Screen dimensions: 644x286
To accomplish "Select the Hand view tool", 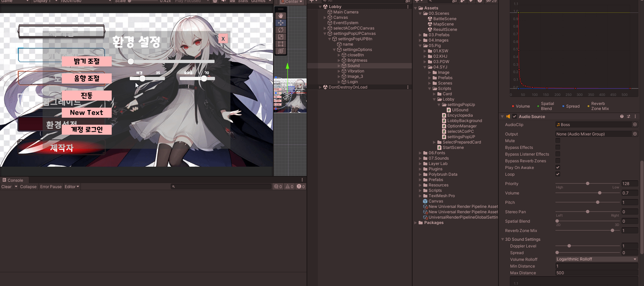I will 281,16.
